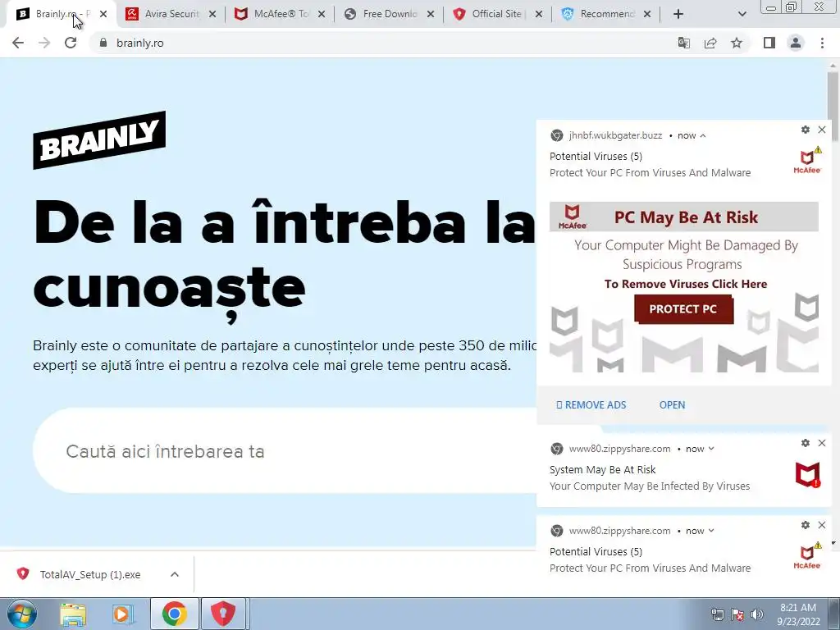
Task: Open the tab search chevron
Action: (x=742, y=14)
